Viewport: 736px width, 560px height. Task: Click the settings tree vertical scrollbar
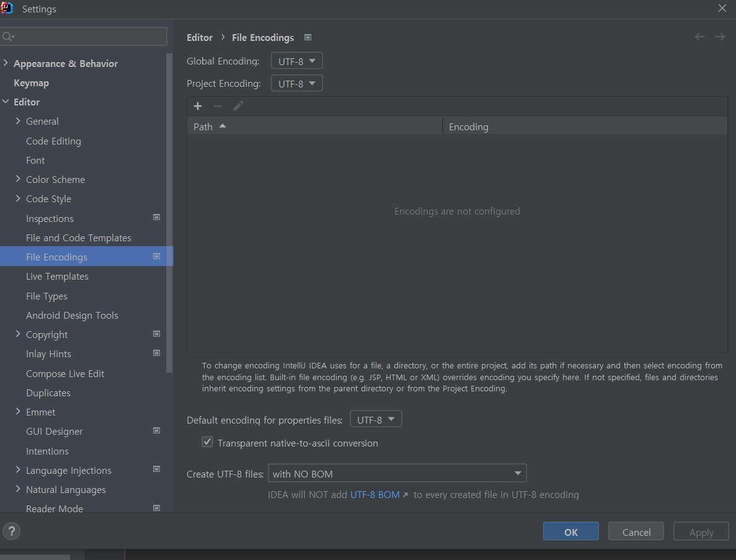(x=169, y=213)
